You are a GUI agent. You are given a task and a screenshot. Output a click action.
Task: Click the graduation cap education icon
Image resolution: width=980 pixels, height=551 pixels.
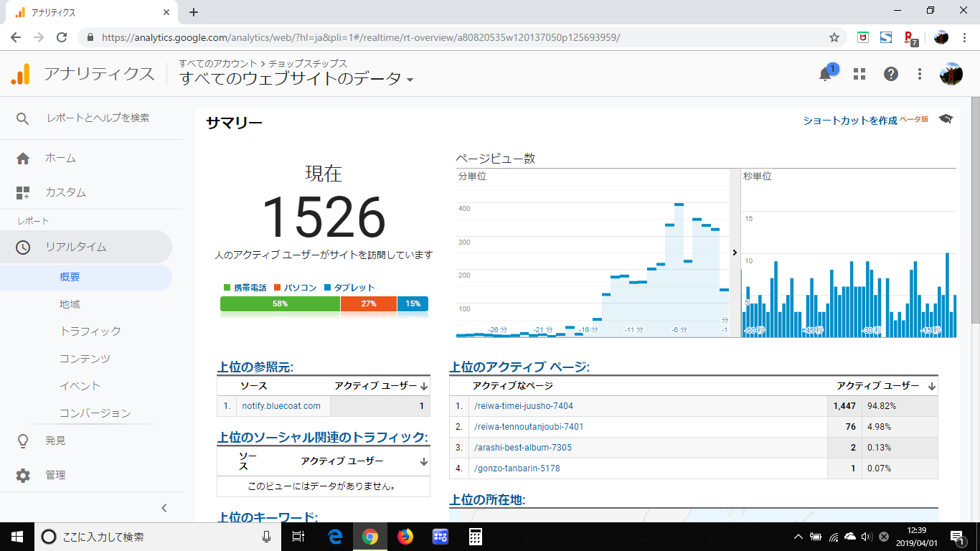point(946,119)
